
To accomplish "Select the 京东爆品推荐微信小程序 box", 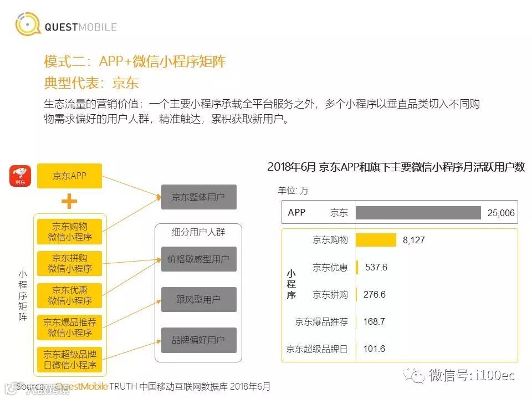I will pyautogui.click(x=70, y=328).
